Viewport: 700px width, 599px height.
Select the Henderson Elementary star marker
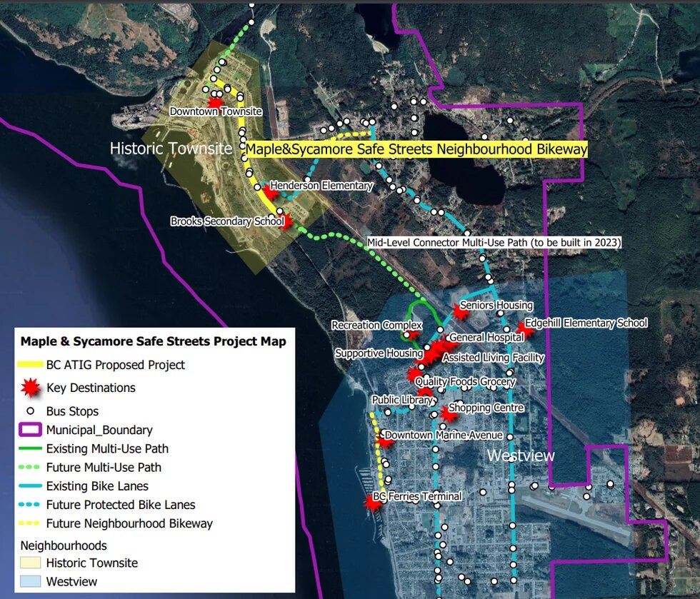[x=270, y=192]
